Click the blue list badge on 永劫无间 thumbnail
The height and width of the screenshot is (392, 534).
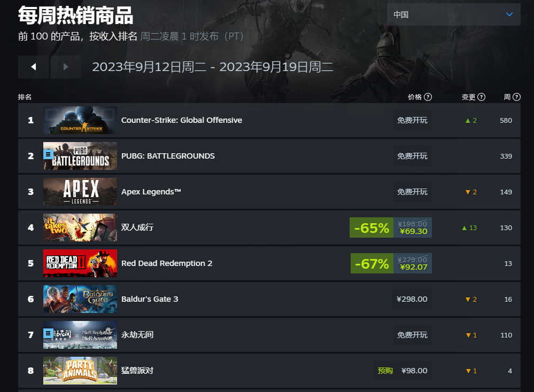click(48, 333)
